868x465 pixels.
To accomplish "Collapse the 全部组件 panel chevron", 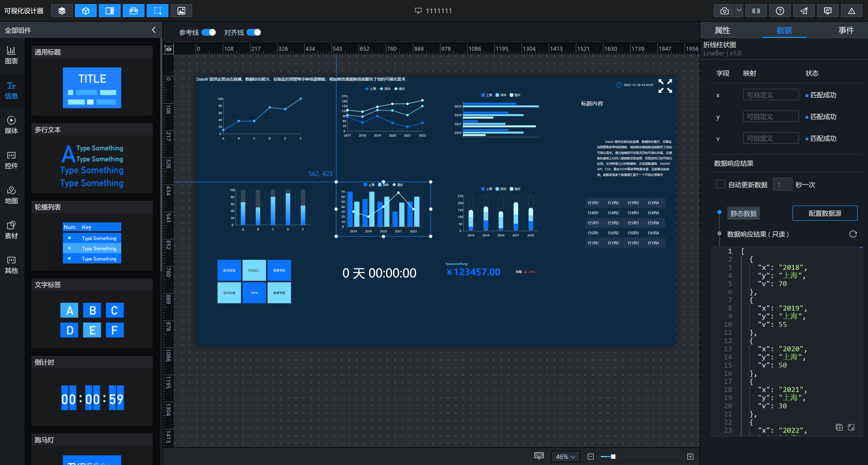I will pyautogui.click(x=154, y=30).
